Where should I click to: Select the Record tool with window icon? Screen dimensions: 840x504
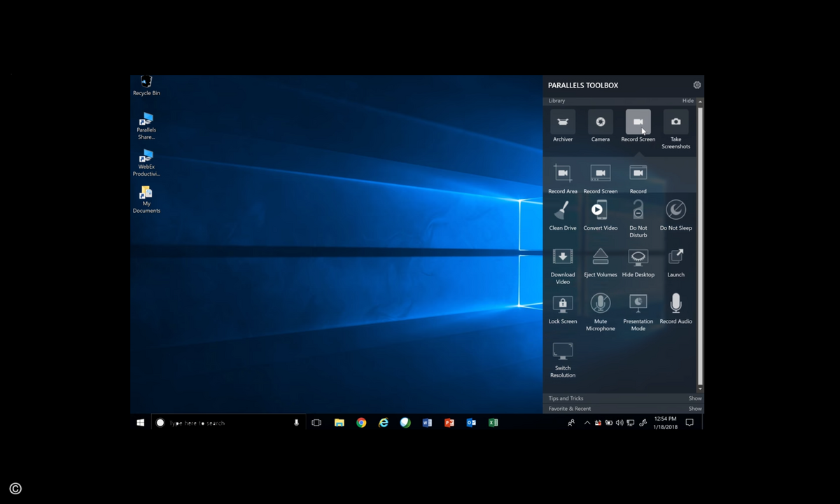[x=638, y=178]
